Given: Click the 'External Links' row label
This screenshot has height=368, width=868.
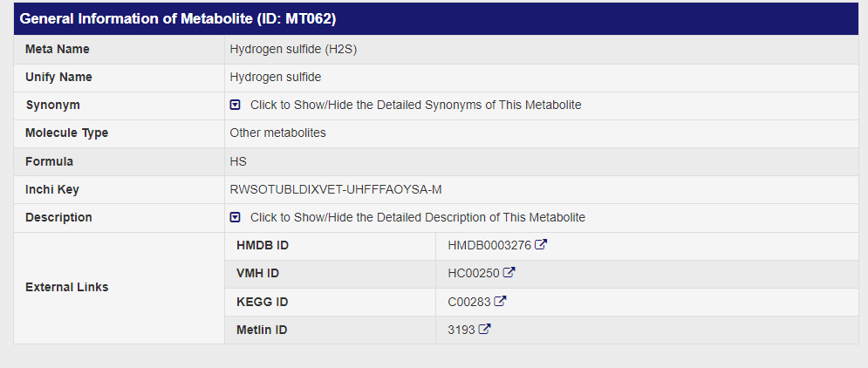Looking at the screenshot, I should pyautogui.click(x=67, y=287).
